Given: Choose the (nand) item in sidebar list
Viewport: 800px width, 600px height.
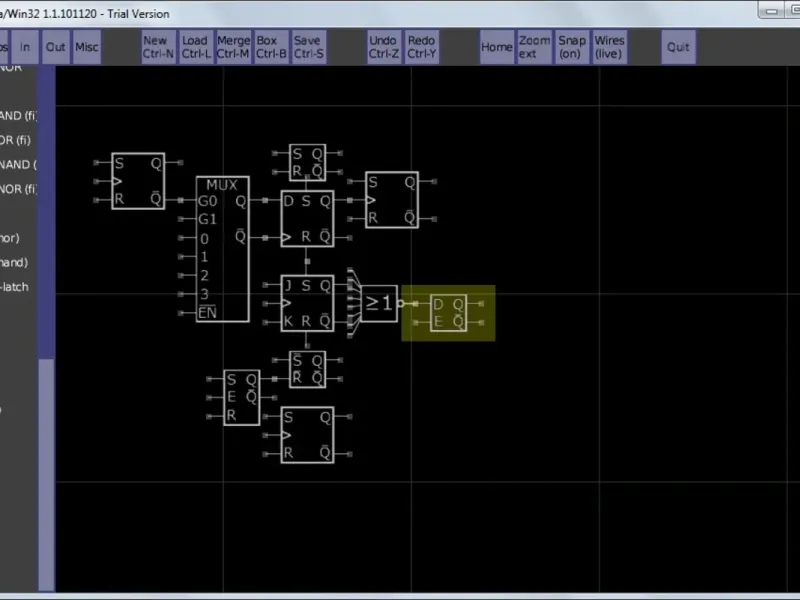Looking at the screenshot, I should [x=14, y=262].
